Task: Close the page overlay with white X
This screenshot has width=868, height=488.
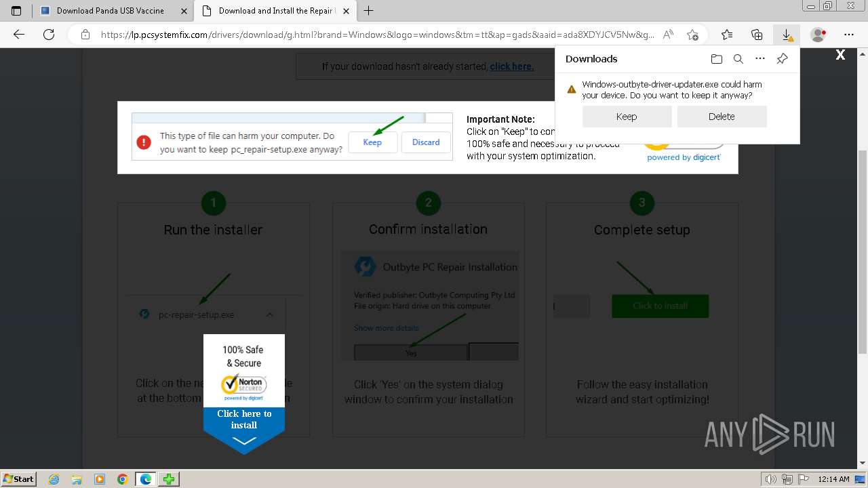Action: (840, 55)
